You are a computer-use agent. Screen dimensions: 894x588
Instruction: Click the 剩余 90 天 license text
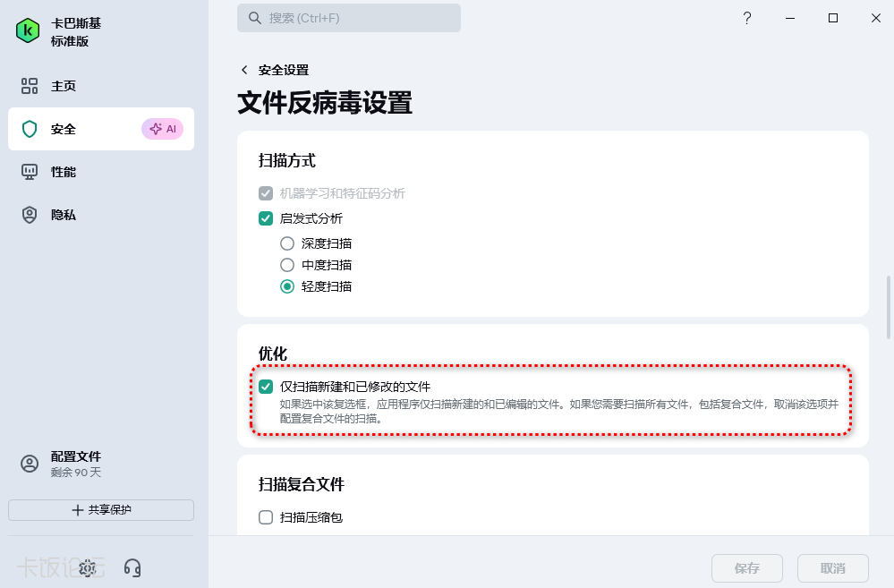76,473
